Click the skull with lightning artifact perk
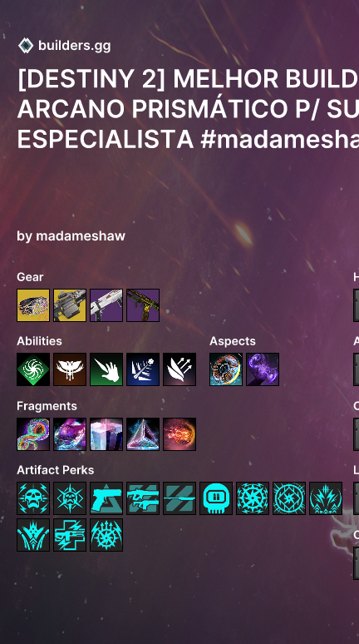Viewport: 359px width, 644px height. pyautogui.click(x=33, y=498)
